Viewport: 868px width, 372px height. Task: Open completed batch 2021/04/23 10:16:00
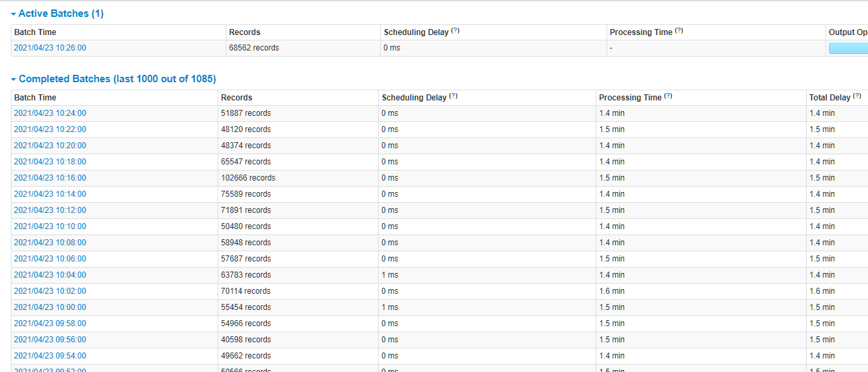click(50, 178)
